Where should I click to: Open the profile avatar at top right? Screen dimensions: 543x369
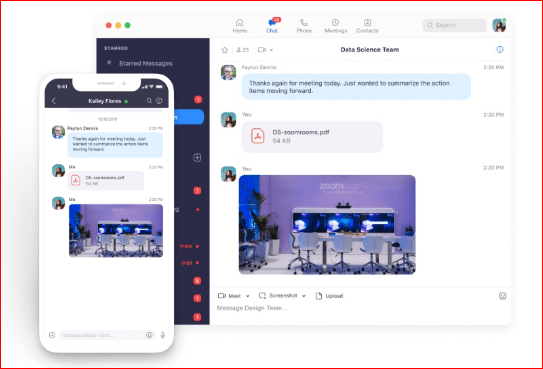[x=499, y=25]
